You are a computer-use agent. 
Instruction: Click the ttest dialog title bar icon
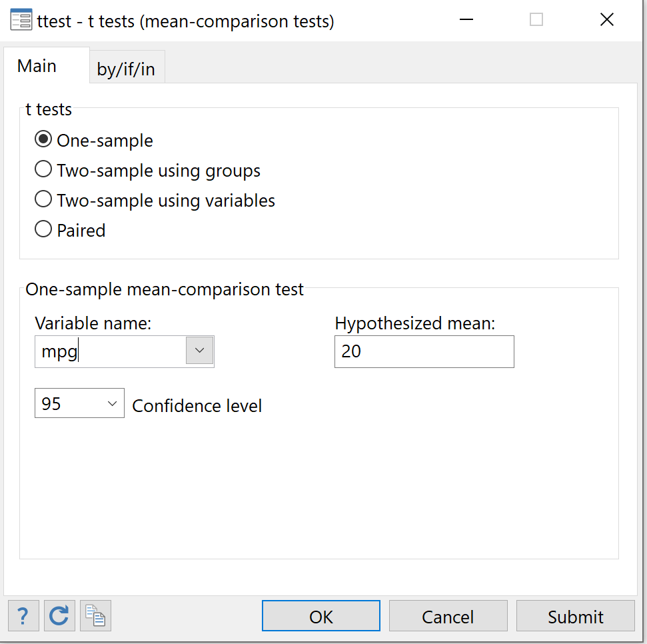(x=21, y=20)
